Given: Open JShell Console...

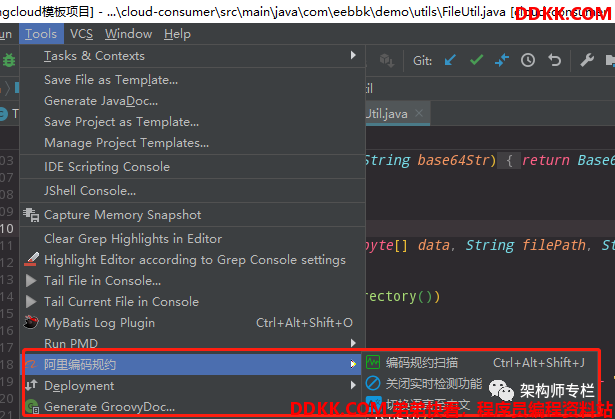Looking at the screenshot, I should click(192, 191).
